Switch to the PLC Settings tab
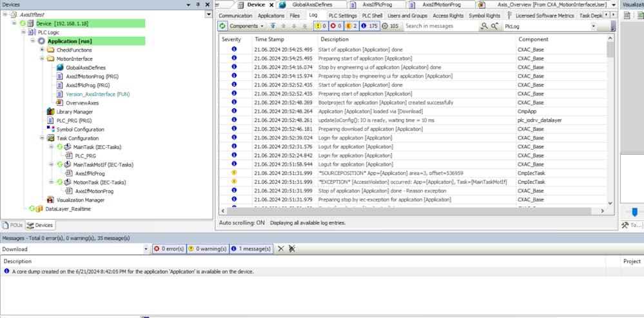644x318 pixels. (x=342, y=15)
